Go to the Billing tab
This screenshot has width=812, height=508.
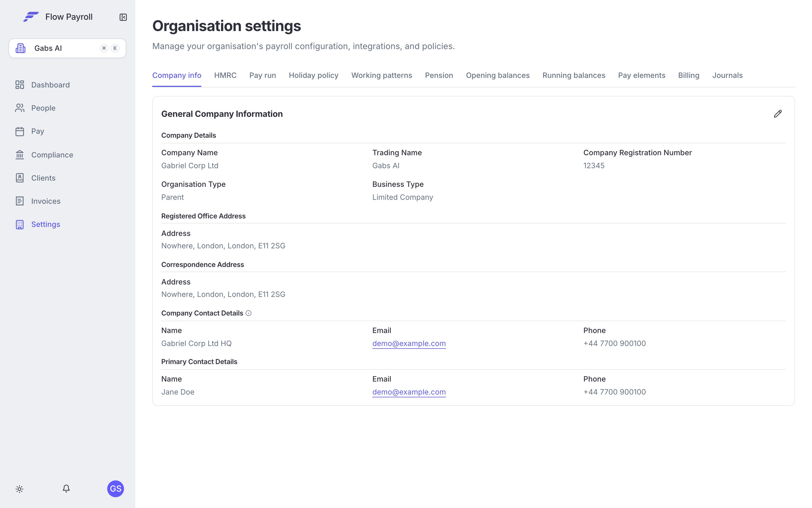coord(689,75)
